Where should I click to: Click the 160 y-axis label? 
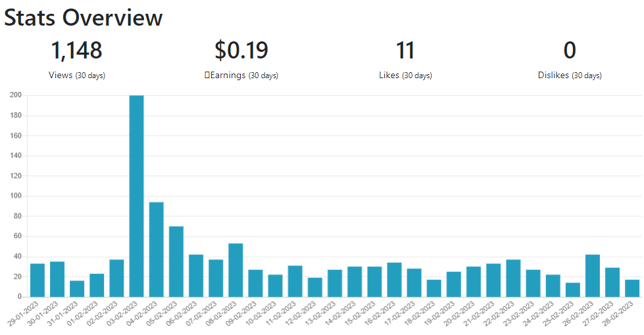pos(16,135)
